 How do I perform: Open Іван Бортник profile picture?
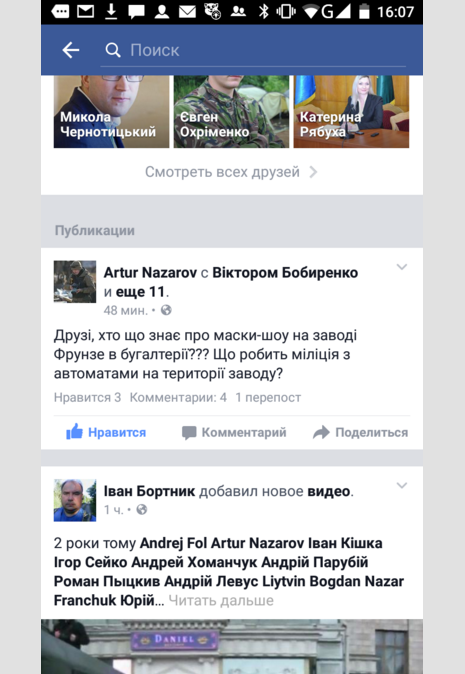[75, 500]
